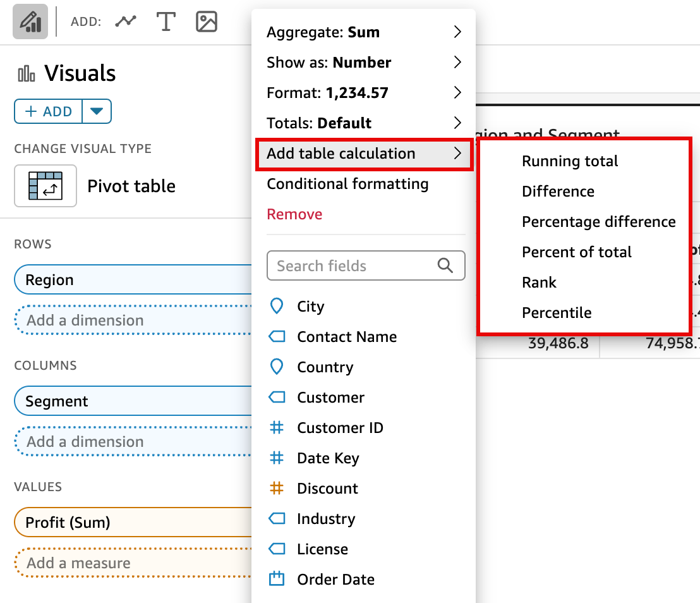Click the Visualize chart-pencil icon
The width and height of the screenshot is (700, 603).
30,22
